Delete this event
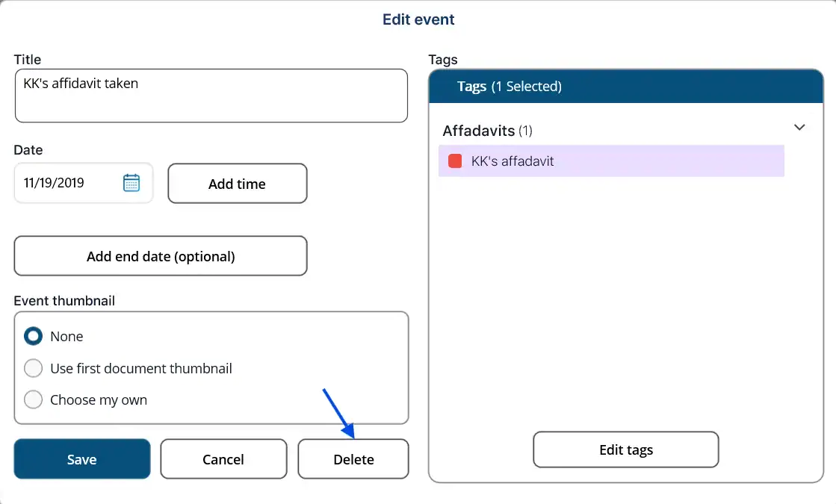Viewport: 836px width, 504px height. coord(353,459)
